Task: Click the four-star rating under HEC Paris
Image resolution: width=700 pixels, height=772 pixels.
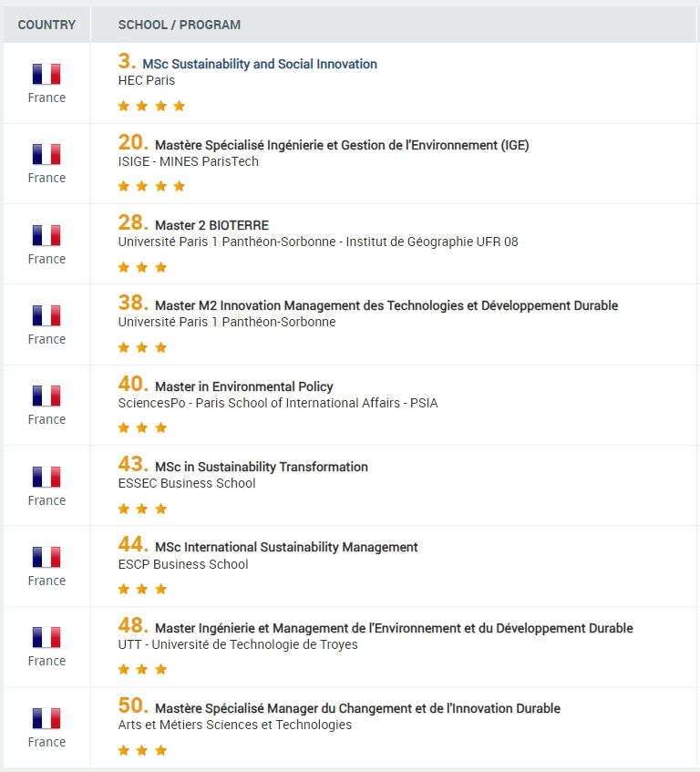Action: coord(151,106)
